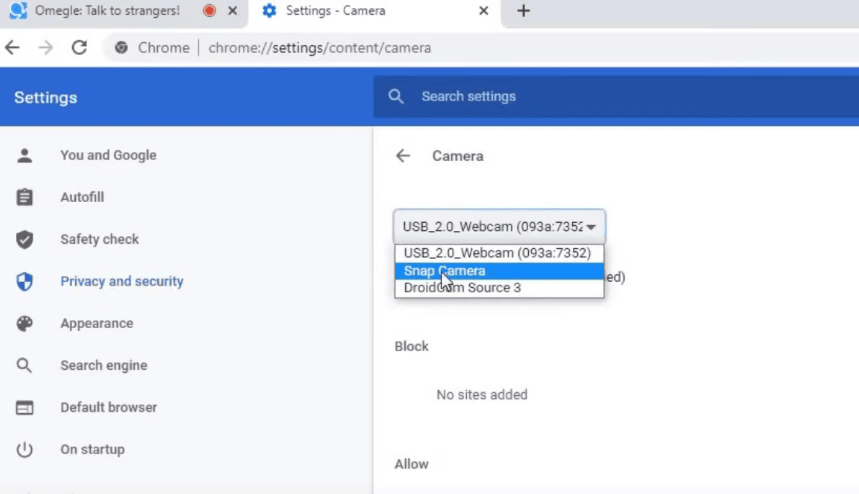The width and height of the screenshot is (859, 494).
Task: Switch to Omegle: Talk to strangers tab
Action: 124,11
